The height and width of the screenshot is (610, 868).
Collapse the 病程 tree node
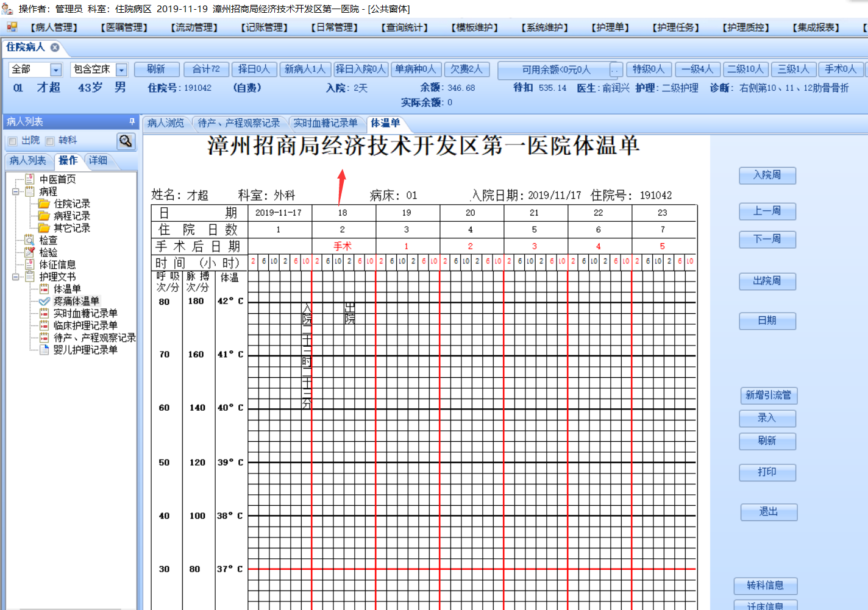click(x=15, y=191)
